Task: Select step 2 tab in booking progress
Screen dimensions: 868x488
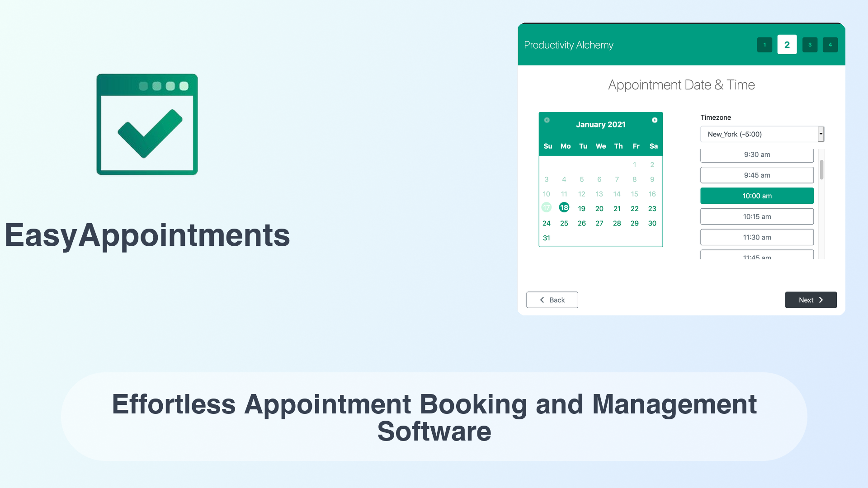Action: coord(786,45)
